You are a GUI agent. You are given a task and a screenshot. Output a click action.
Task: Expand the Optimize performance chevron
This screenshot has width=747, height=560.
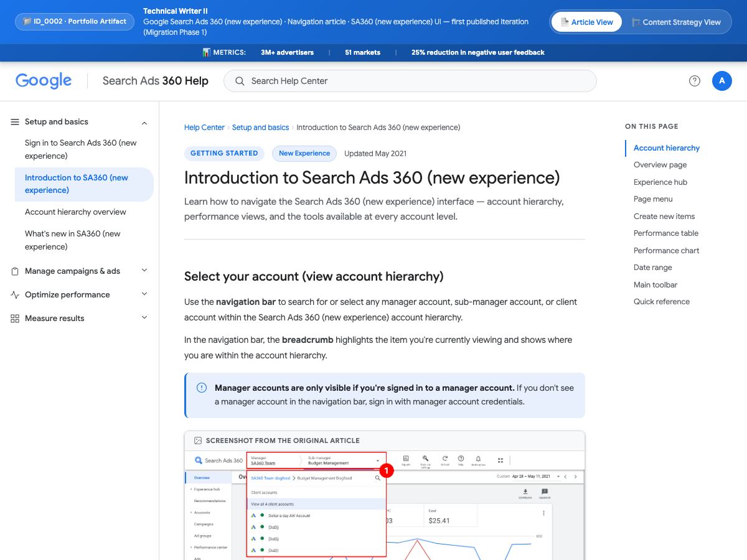pos(144,294)
